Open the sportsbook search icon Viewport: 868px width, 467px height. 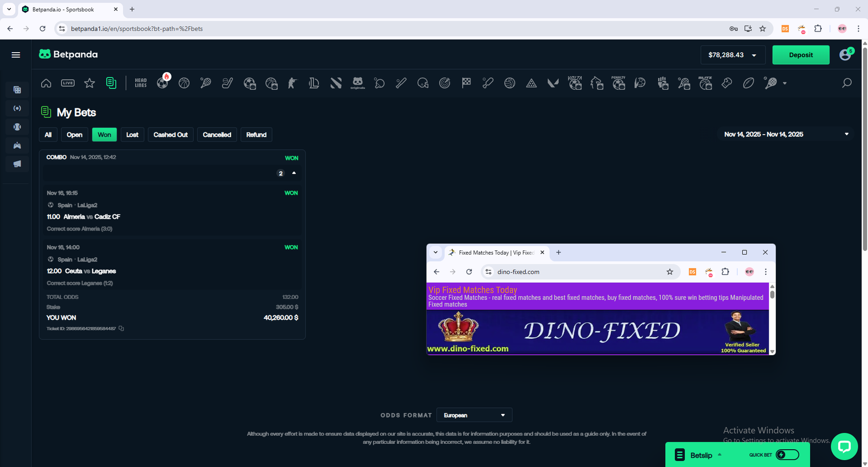tap(846, 83)
